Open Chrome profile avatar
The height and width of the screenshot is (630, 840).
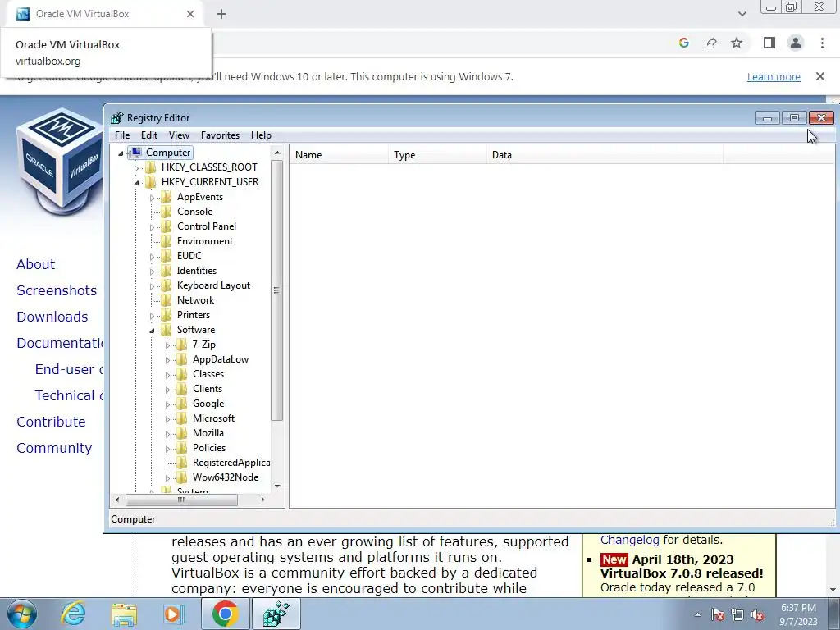pos(796,43)
